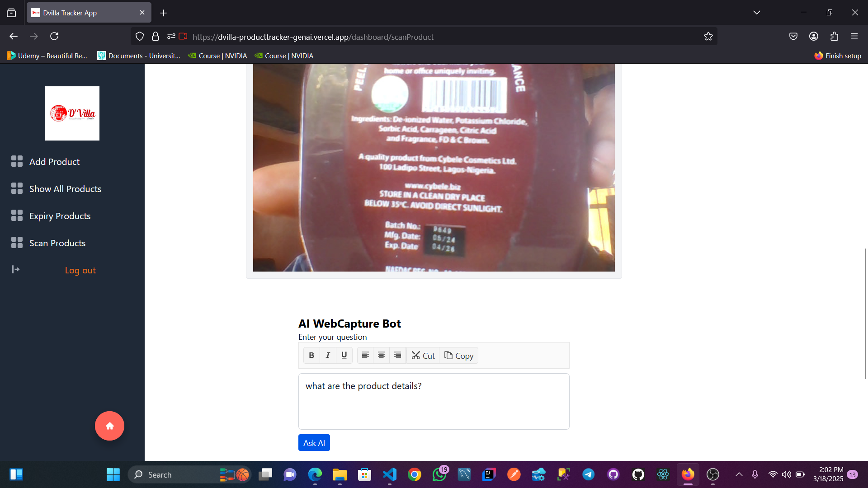Close the Dvilla Tracker App tab
The width and height of the screenshot is (868, 488).
point(142,13)
